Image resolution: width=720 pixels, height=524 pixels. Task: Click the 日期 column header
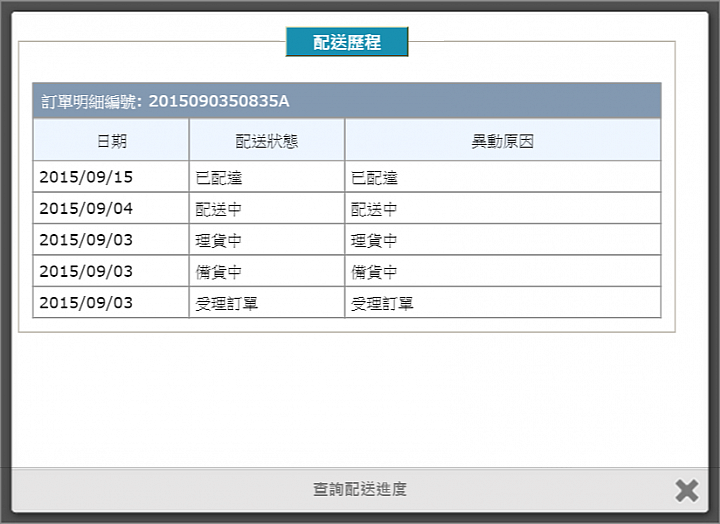point(111,140)
